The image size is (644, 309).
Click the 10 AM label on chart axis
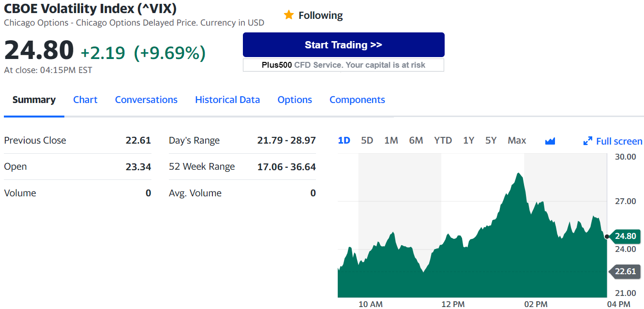(371, 304)
